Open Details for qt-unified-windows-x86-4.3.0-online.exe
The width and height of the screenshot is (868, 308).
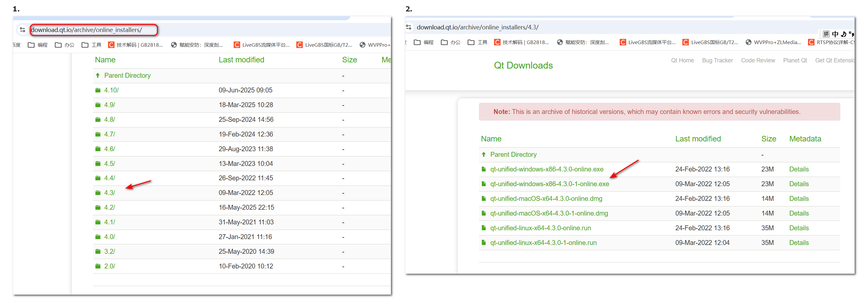(x=799, y=169)
